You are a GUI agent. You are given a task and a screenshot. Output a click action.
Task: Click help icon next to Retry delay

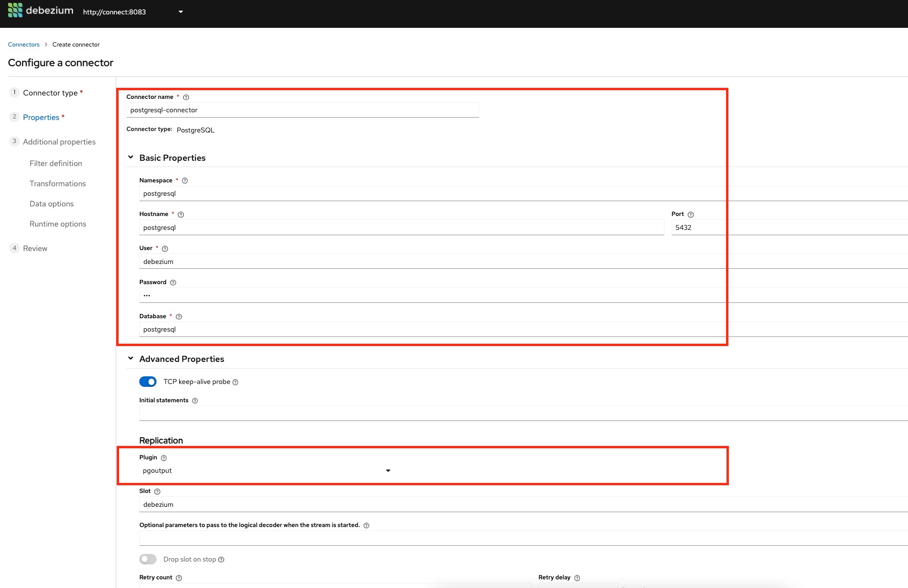click(577, 578)
